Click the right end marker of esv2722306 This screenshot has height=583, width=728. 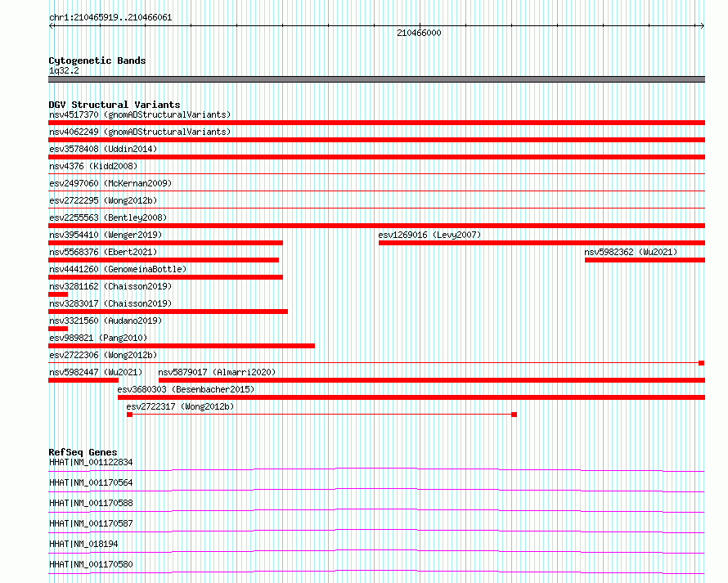coord(702,363)
